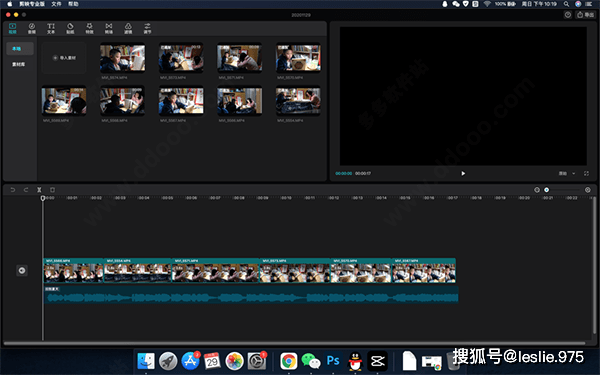Select the MVI_5570.MP4 media thumbnail
The width and height of the screenshot is (600, 375).
298,58
